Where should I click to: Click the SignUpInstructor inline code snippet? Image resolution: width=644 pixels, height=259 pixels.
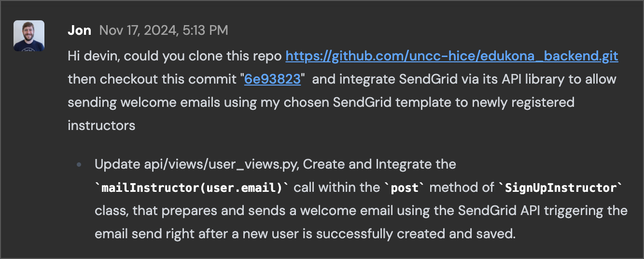tap(559, 187)
